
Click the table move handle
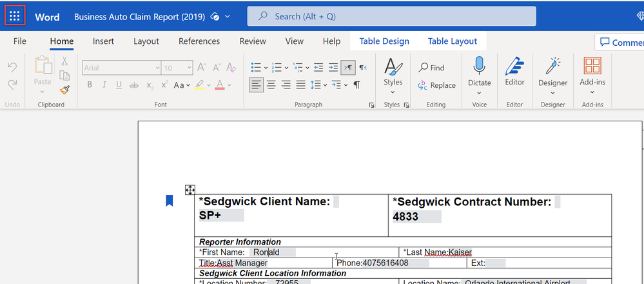tap(190, 190)
